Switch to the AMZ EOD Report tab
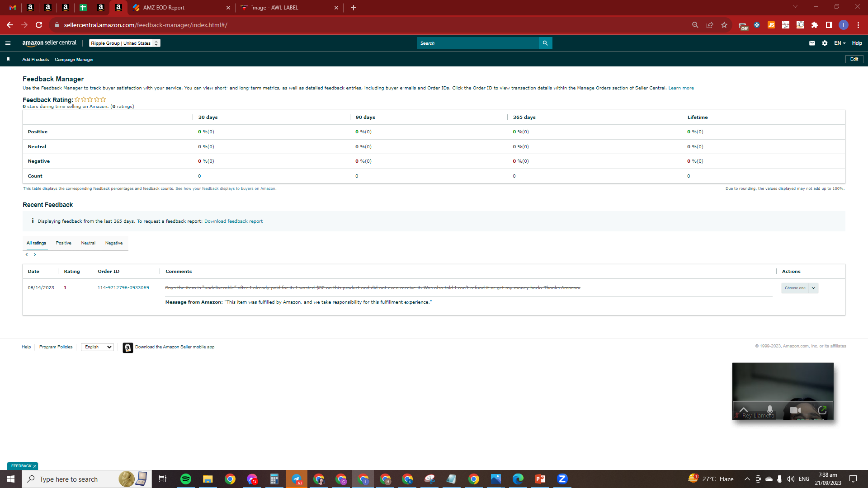Image resolution: width=868 pixels, height=488 pixels. [181, 8]
